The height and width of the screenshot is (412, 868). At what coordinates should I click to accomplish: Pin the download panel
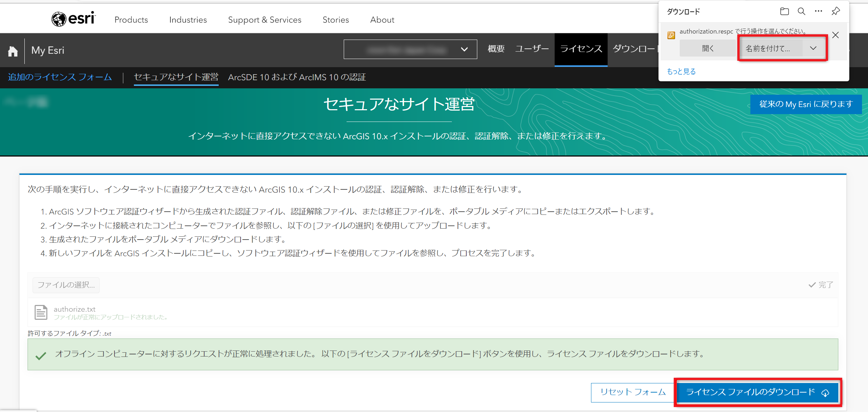[x=835, y=11]
